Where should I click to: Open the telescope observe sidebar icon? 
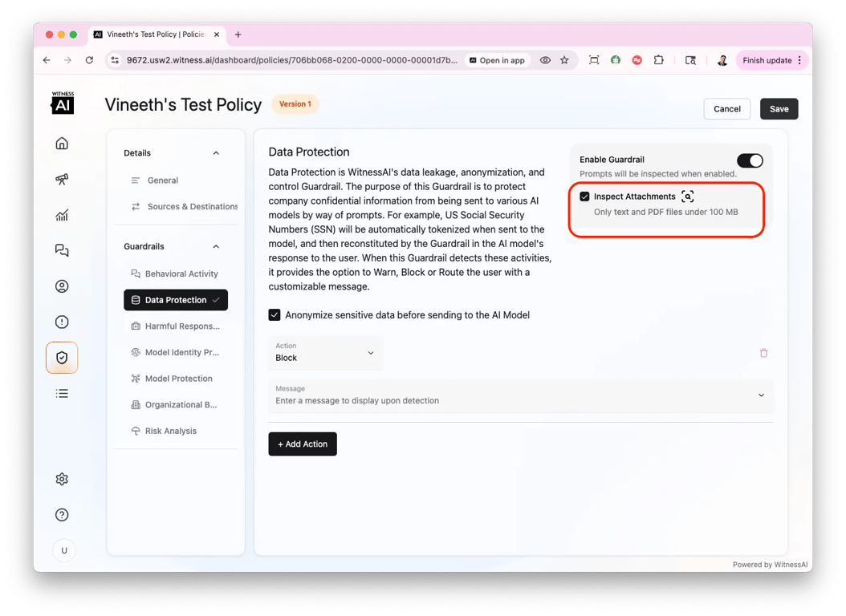pyautogui.click(x=62, y=179)
